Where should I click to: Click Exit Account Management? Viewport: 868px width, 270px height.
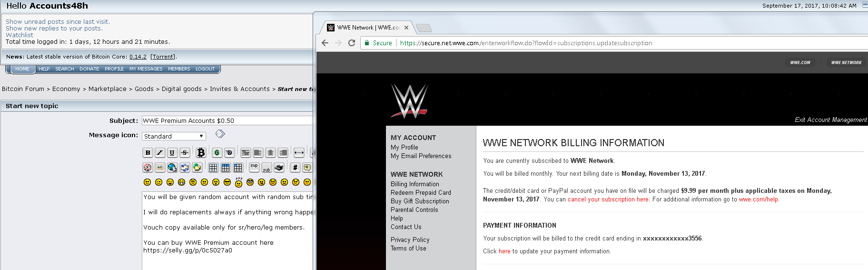point(831,120)
